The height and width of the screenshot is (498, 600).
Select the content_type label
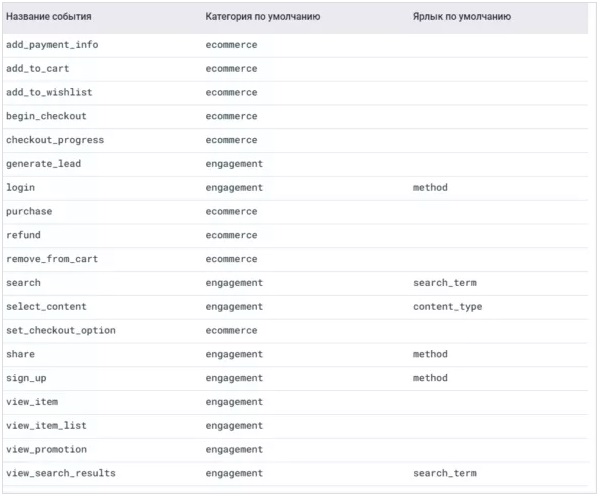point(447,307)
